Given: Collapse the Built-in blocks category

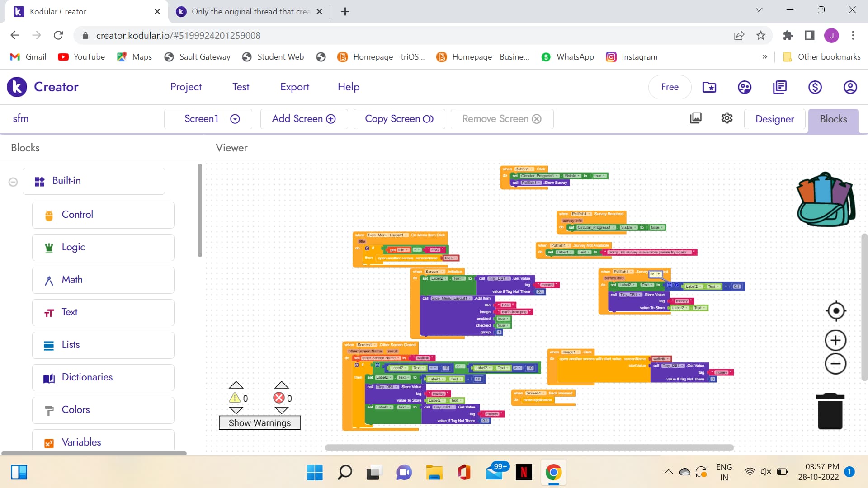Looking at the screenshot, I should (x=13, y=181).
